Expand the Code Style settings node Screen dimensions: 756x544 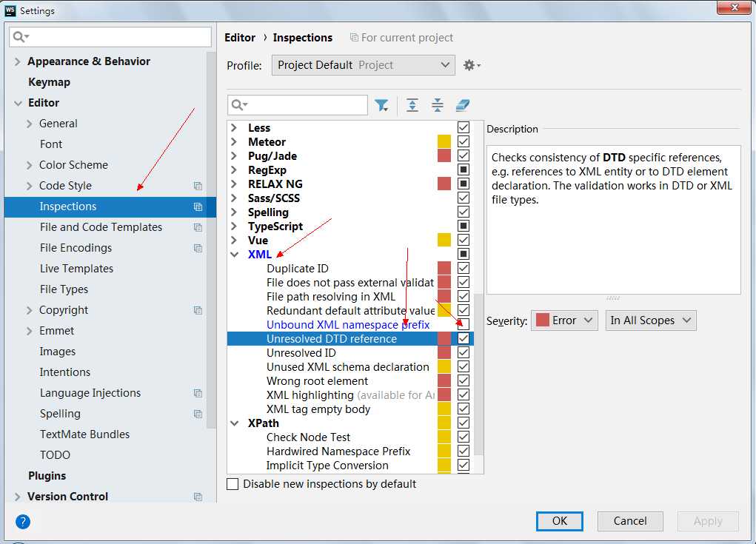[30, 186]
